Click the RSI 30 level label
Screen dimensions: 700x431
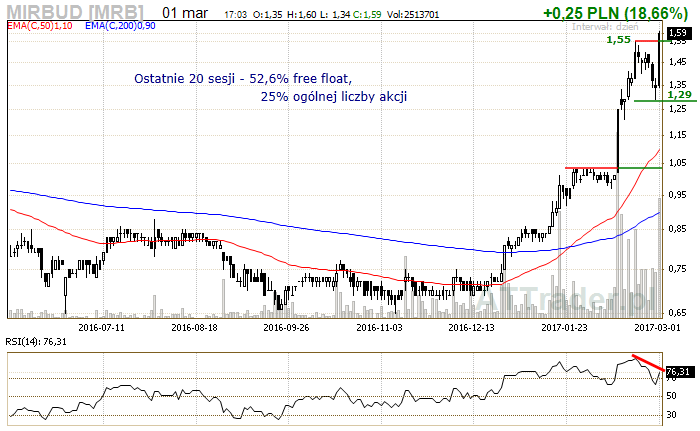671,415
